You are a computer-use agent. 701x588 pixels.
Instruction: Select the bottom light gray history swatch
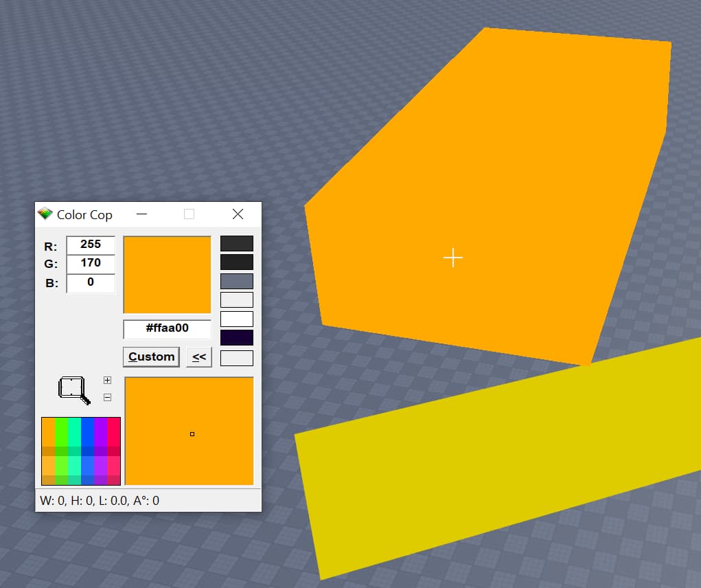point(237,358)
